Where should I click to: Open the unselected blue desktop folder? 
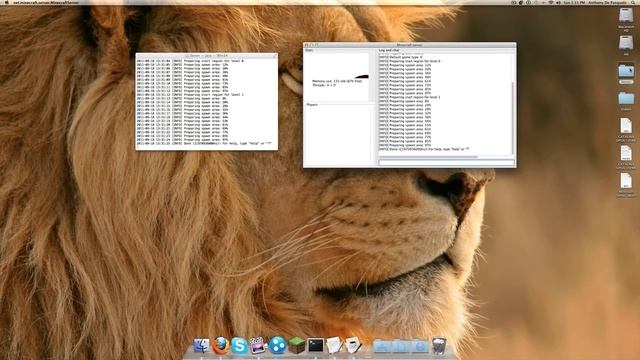click(x=626, y=100)
